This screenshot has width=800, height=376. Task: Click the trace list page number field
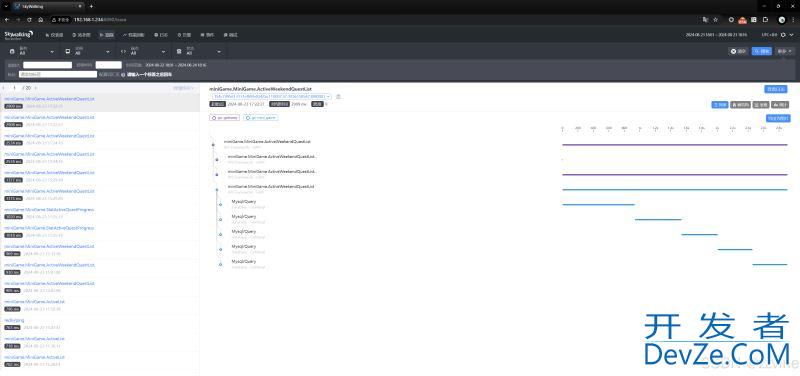pyautogui.click(x=15, y=88)
